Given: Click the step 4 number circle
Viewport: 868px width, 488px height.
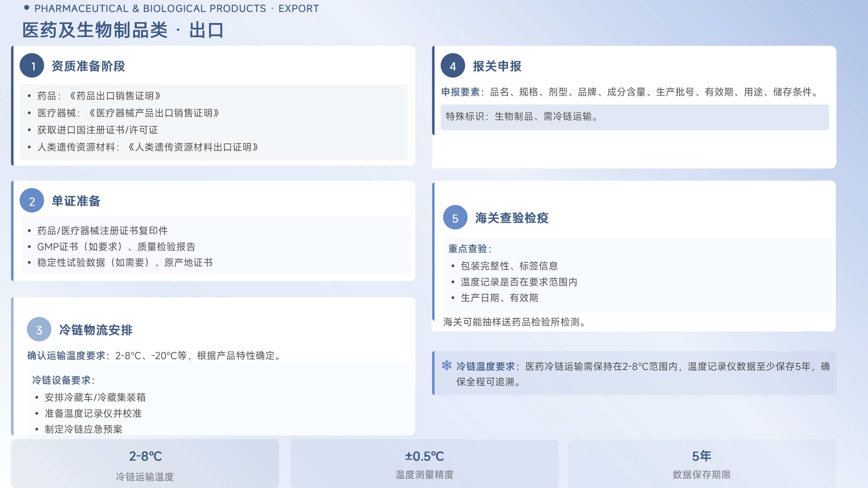Looking at the screenshot, I should pyautogui.click(x=453, y=66).
